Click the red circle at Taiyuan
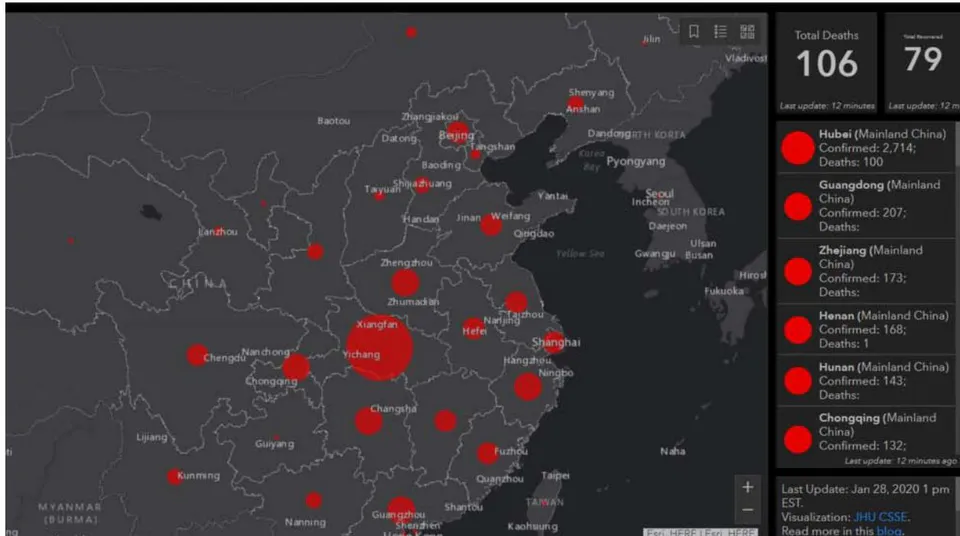 coord(380,195)
